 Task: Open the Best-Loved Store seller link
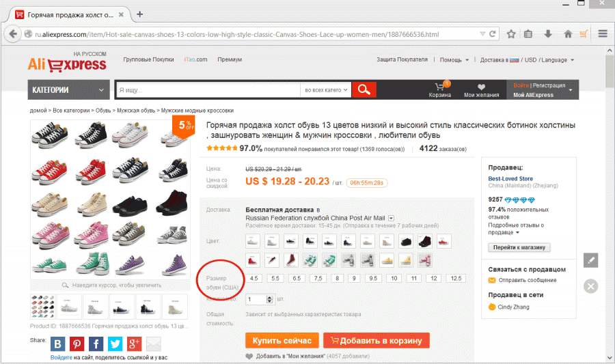[510, 179]
